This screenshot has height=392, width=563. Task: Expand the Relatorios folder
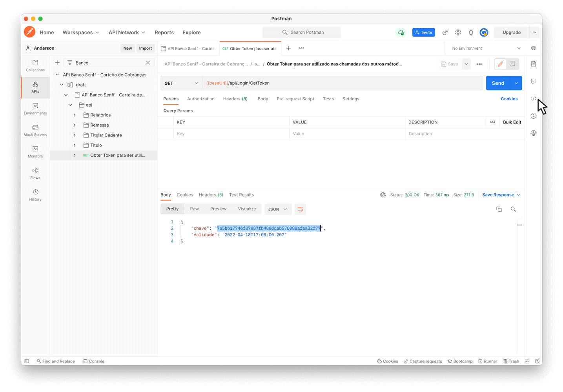(x=75, y=115)
